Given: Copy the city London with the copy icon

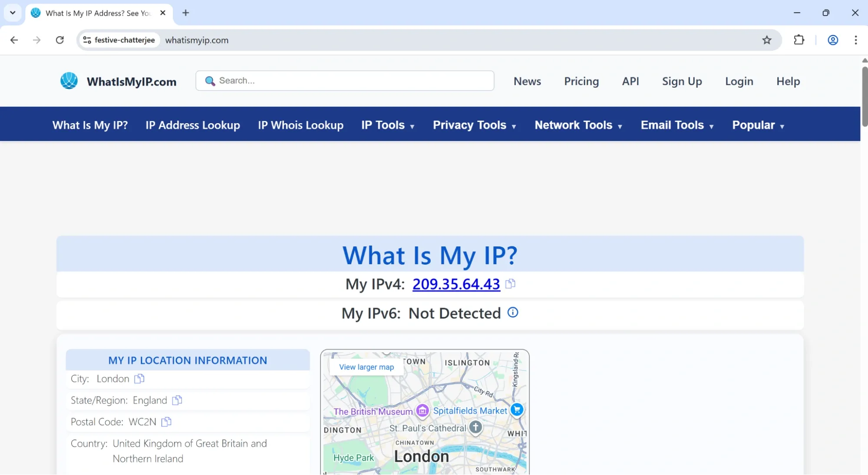Looking at the screenshot, I should [x=139, y=378].
